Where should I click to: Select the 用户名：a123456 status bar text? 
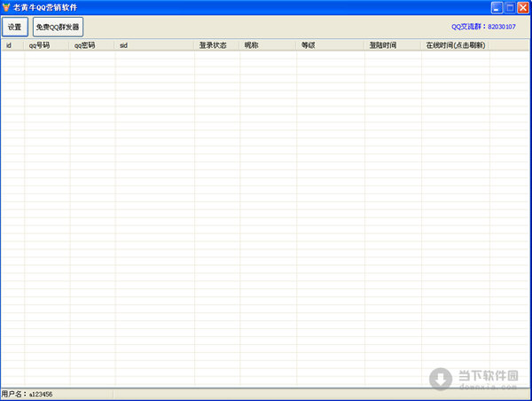[x=27, y=394]
